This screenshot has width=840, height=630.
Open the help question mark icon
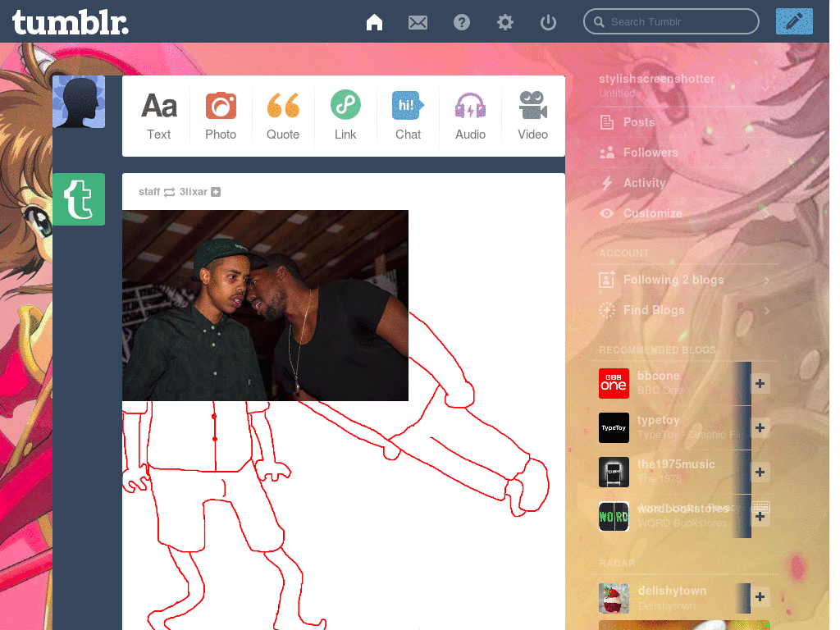coord(462,22)
